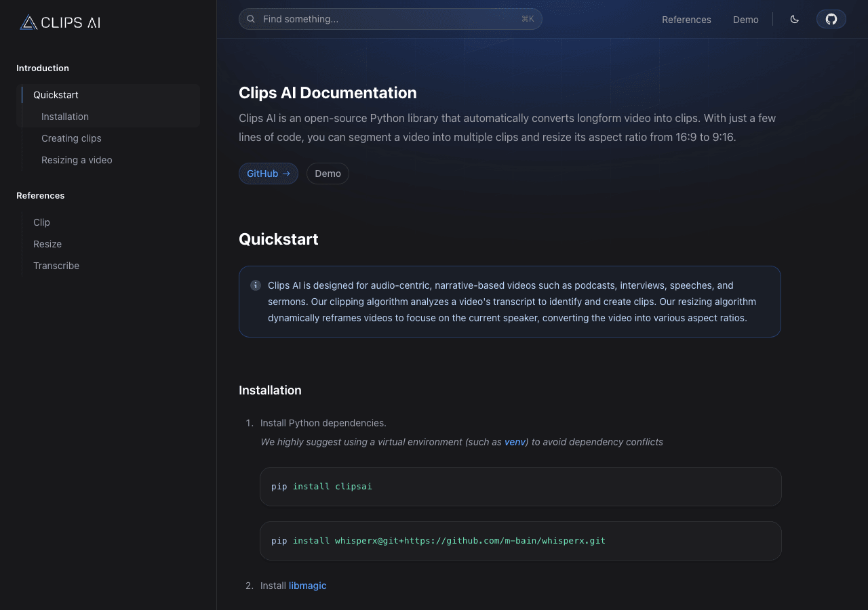Viewport: 868px width, 610px height.
Task: Toggle dark mode with the moon icon
Action: [x=795, y=19]
